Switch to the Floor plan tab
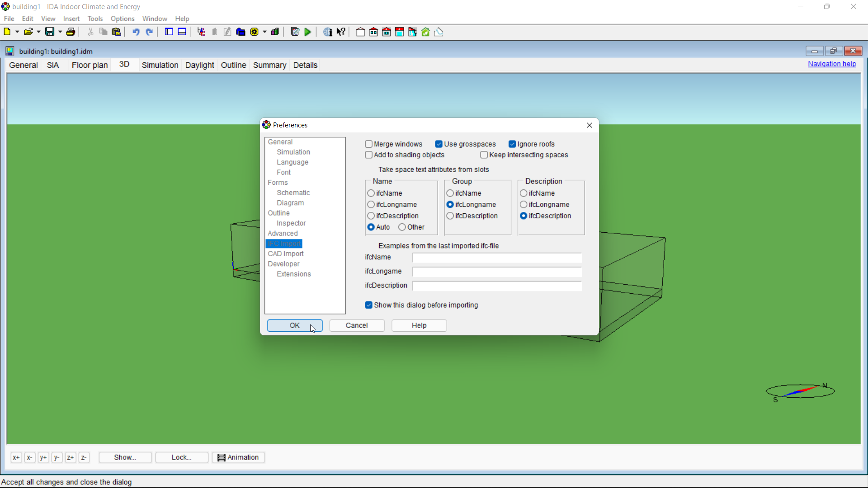Viewport: 868px width, 488px height. coord(90,65)
